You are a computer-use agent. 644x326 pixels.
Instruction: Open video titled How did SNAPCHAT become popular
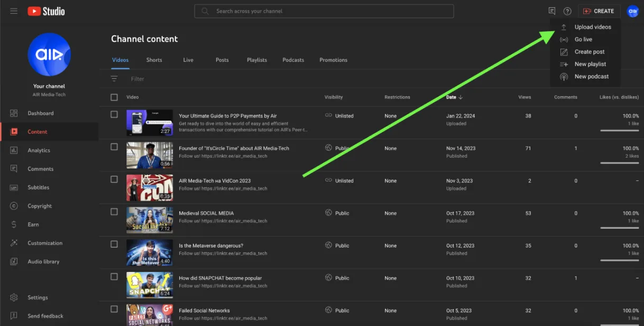click(x=220, y=278)
